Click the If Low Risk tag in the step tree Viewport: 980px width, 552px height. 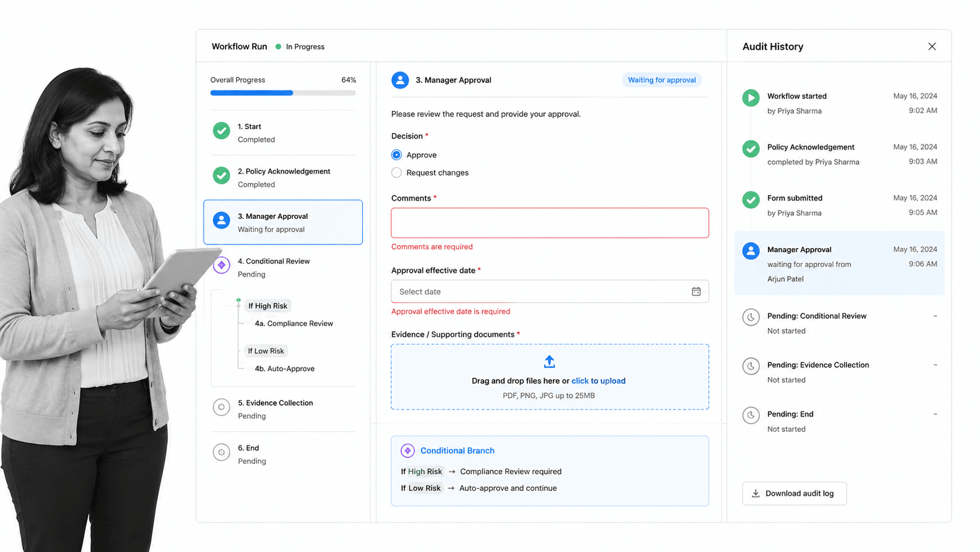point(266,351)
